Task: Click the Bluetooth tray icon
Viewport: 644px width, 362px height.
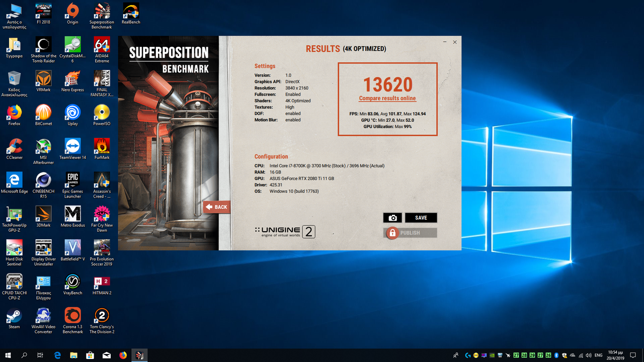Action: pos(556,355)
